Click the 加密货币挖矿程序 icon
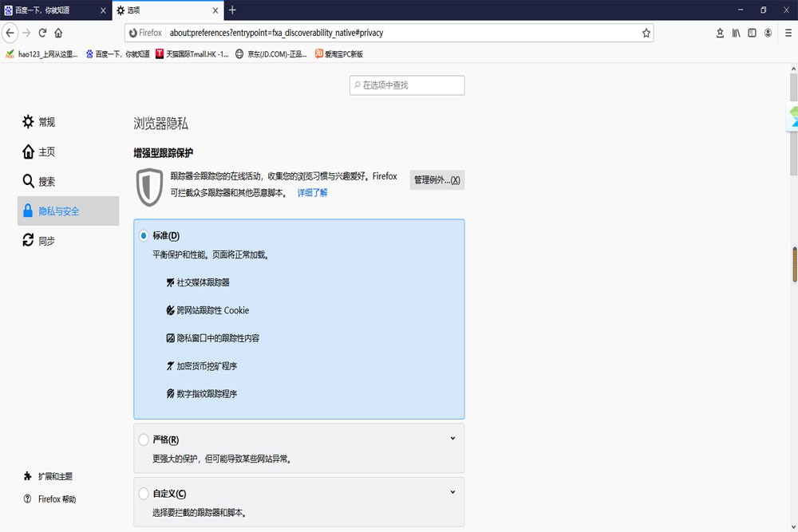Screen dimensions: 798x532 [171, 365]
